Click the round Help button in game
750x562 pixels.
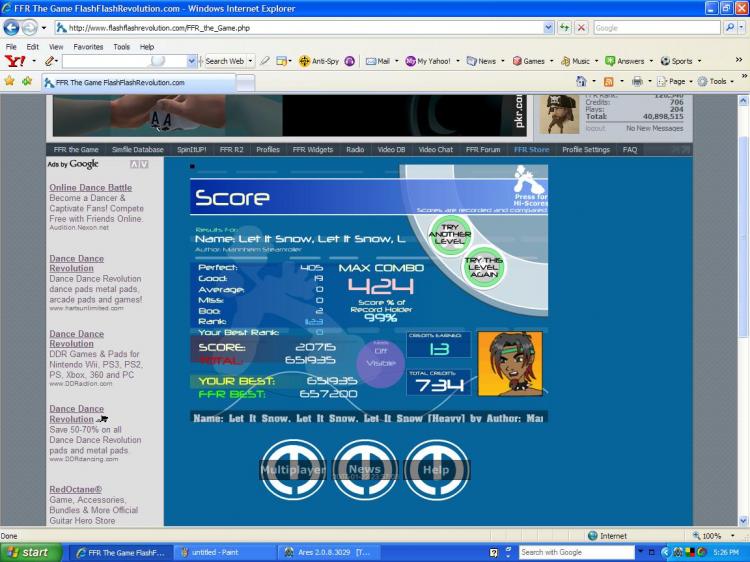[x=436, y=469]
